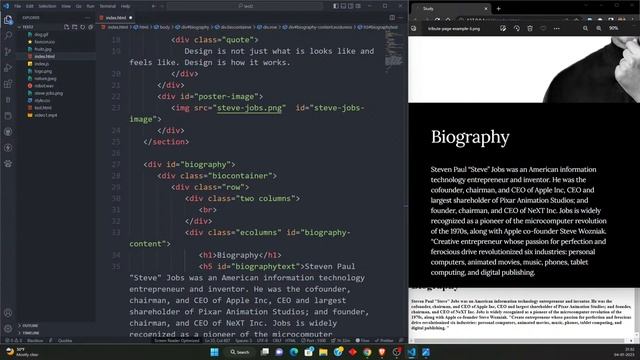Open the Help menu
This screenshot has width=640, height=360.
125,6
